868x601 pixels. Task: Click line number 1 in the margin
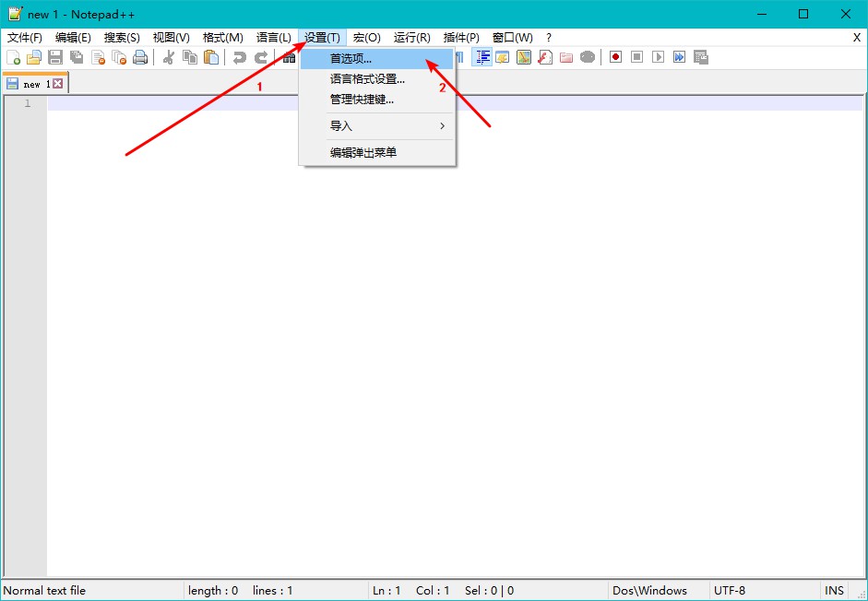tap(28, 103)
